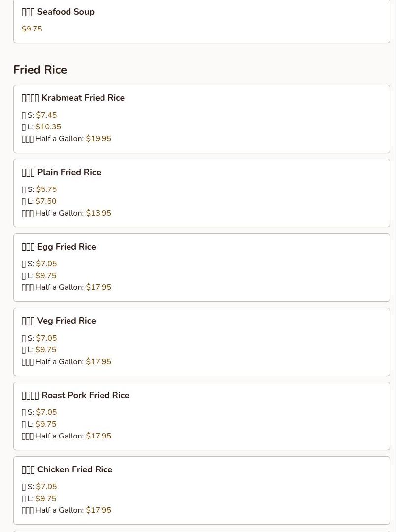Open the Plain Fried Rice item
The image size is (406, 532).
coord(61,172)
